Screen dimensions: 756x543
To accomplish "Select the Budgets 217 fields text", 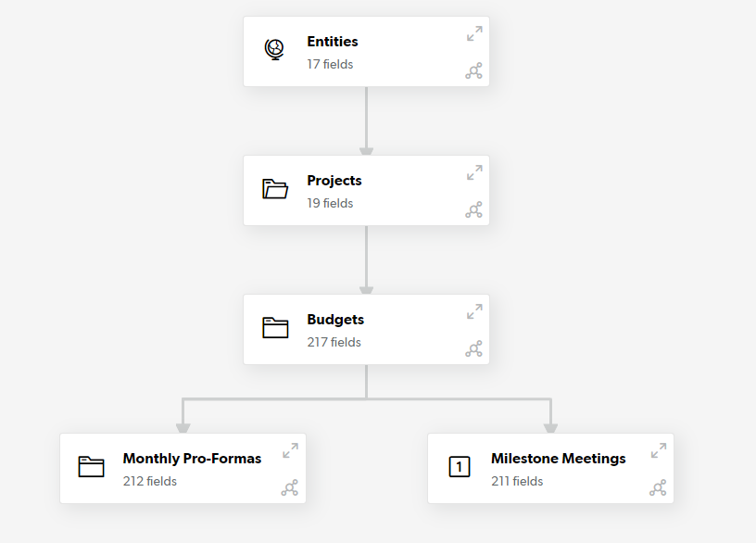I will pos(334,342).
